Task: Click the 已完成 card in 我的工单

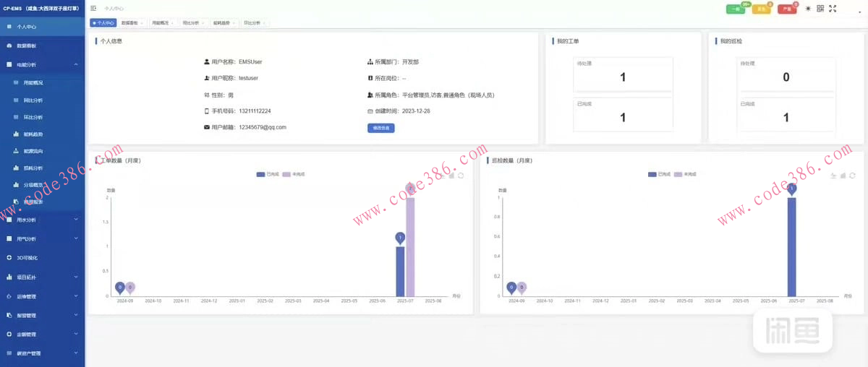Action: (x=623, y=115)
